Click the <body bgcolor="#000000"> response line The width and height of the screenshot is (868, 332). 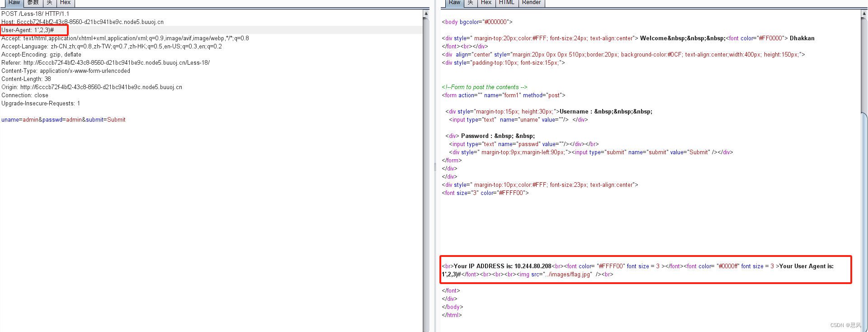tap(477, 22)
